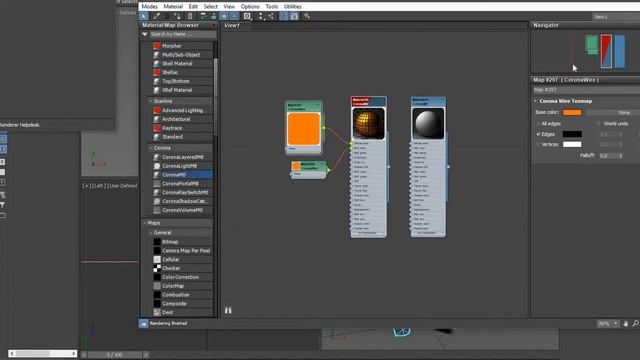Open the Utilities menu
Image resolution: width=640 pixels, height=360 pixels.
coord(293,7)
